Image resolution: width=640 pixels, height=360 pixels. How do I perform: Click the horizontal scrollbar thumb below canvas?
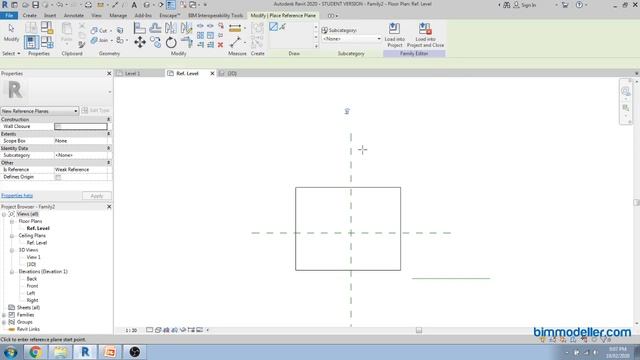(x=419, y=330)
